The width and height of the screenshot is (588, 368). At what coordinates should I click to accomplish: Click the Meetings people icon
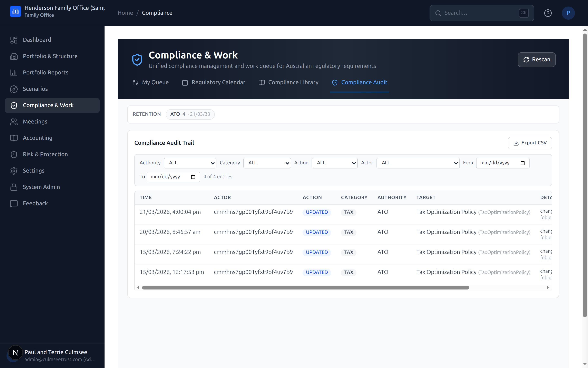[14, 122]
